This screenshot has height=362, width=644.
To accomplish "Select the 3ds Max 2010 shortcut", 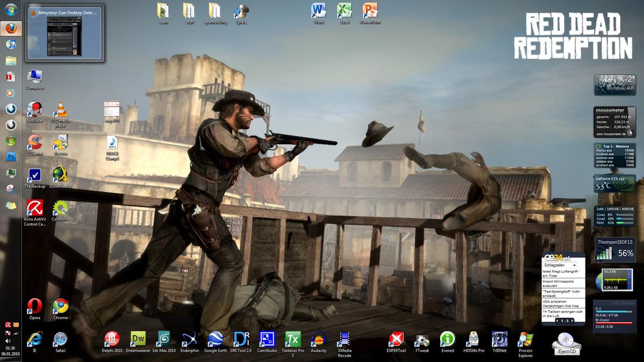I will (x=164, y=342).
